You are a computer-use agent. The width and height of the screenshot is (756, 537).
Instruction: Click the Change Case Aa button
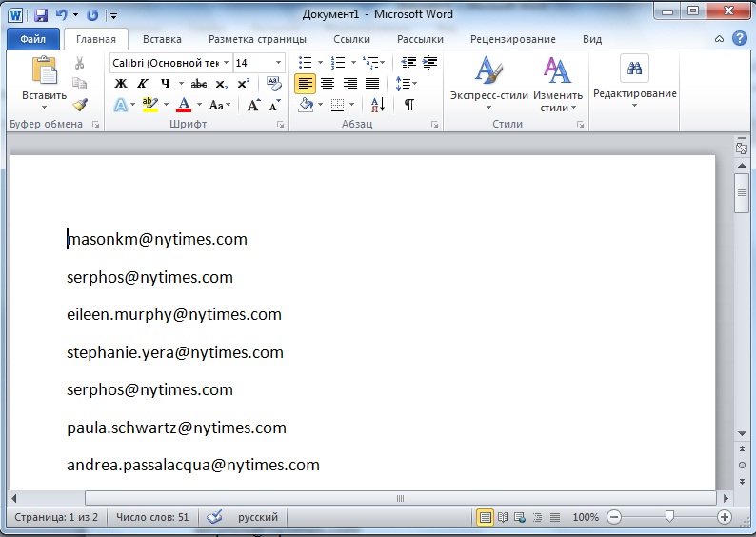[x=219, y=105]
